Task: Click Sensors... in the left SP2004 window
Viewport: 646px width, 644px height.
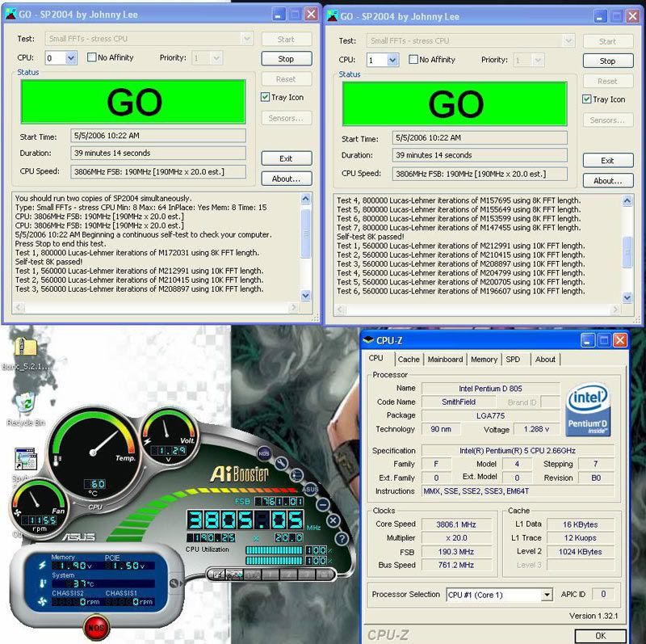Action: pos(286,118)
